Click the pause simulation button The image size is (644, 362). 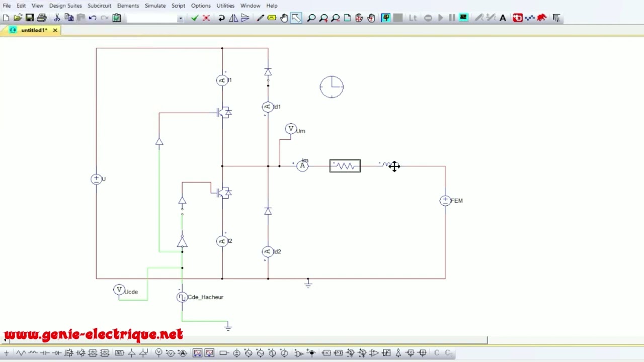452,18
